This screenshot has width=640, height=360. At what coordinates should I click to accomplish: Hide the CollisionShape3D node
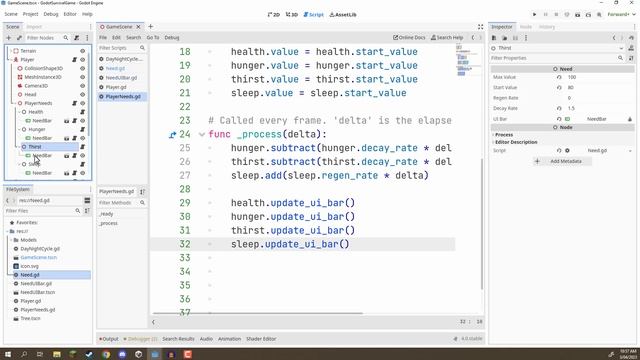(x=82, y=69)
